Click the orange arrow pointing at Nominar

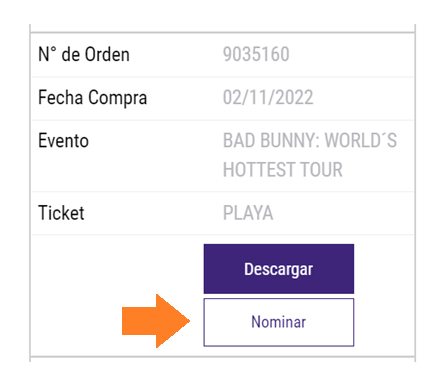[156, 321]
